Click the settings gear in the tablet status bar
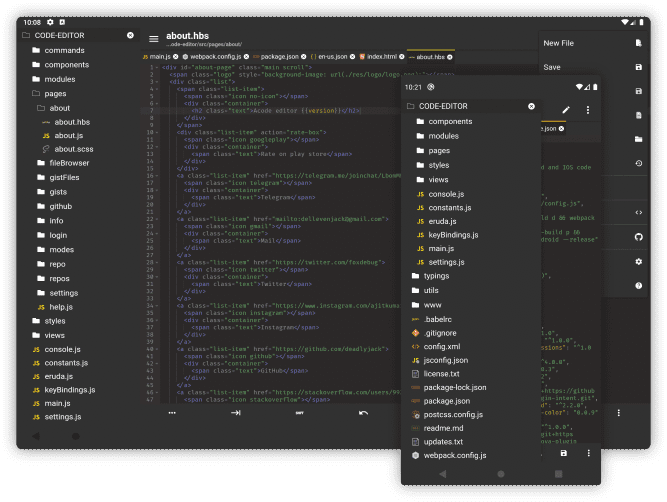The image size is (667, 502). [50, 22]
